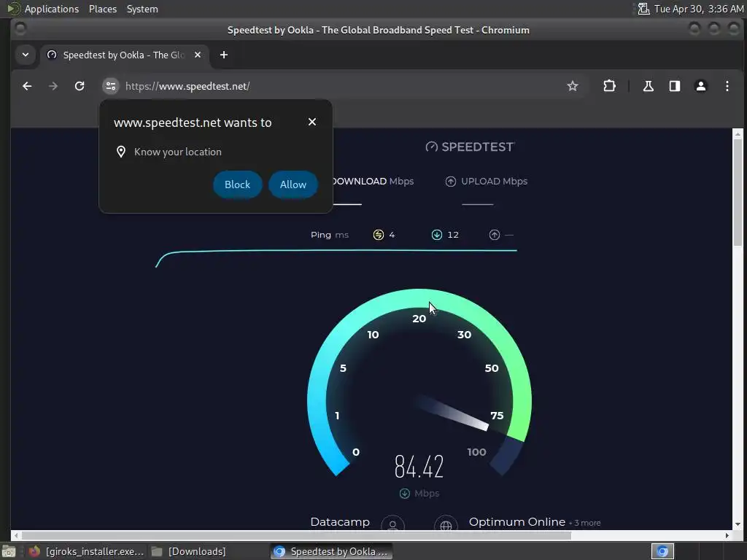Dismiss the location permission popup
Viewport: 747px width, 560px height.
(x=312, y=122)
